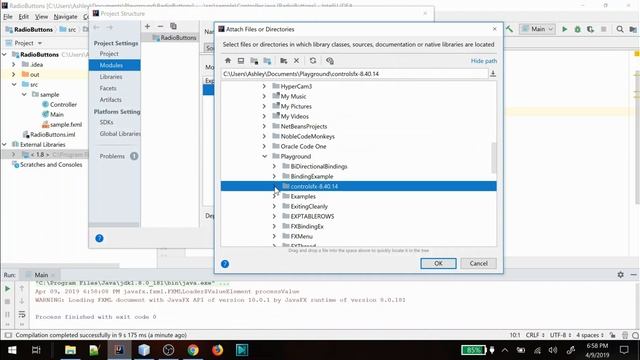
Task: Click OK in Attach Files dialog
Action: pos(438,263)
